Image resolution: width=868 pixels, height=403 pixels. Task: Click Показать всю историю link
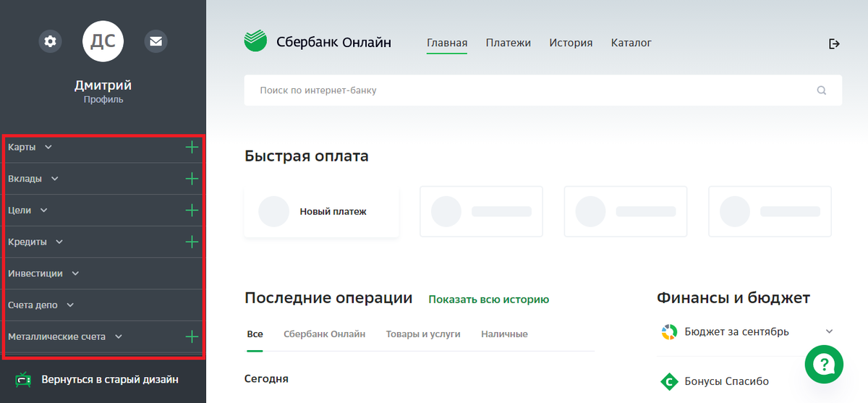[x=489, y=300]
